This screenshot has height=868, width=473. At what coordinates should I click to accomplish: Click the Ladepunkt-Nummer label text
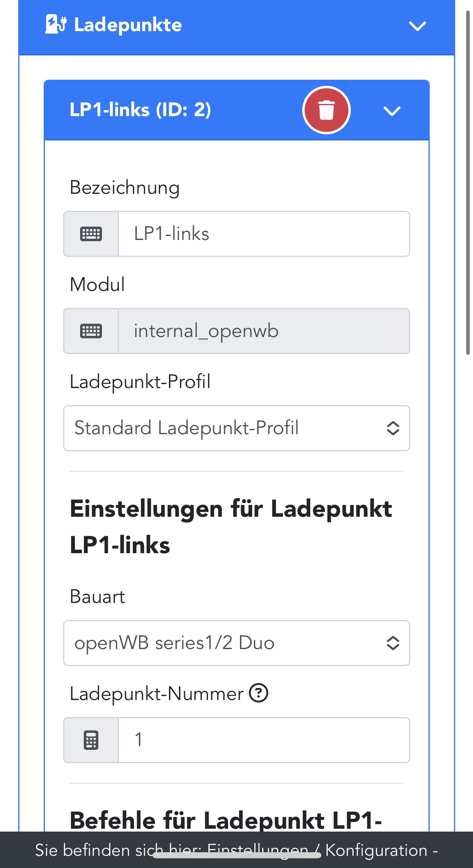coord(157,694)
